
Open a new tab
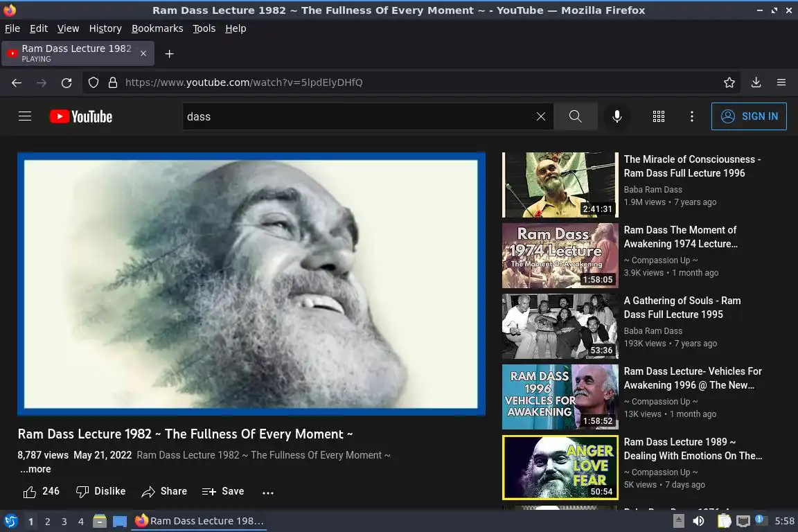tap(170, 54)
